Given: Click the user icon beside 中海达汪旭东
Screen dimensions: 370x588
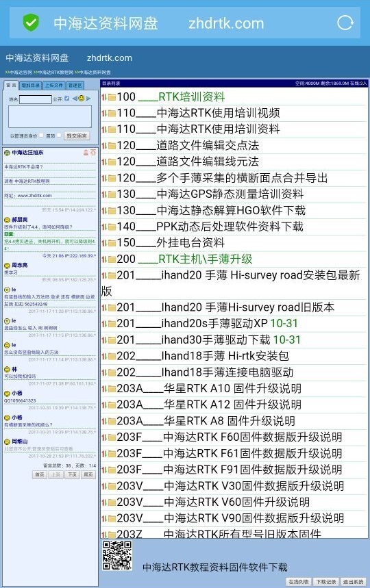Looking at the screenshot, I should [86, 153].
